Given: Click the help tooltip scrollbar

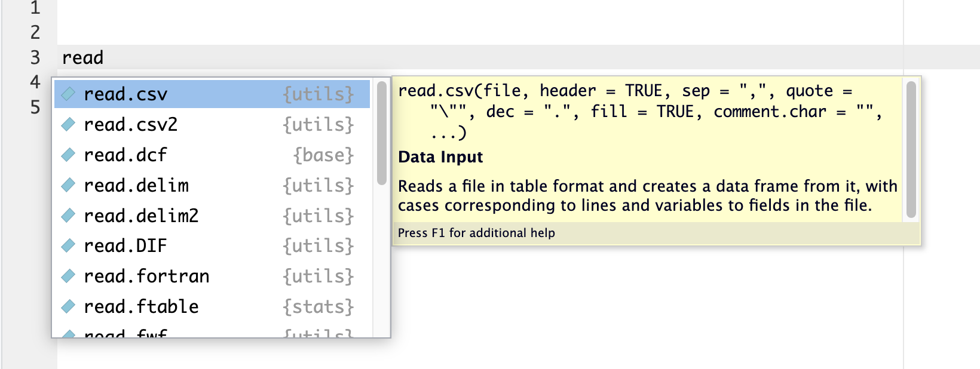Looking at the screenshot, I should [x=911, y=149].
